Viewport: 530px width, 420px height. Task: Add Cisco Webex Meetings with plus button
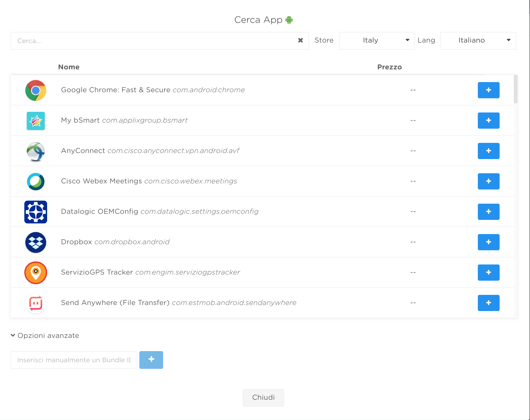click(x=488, y=181)
